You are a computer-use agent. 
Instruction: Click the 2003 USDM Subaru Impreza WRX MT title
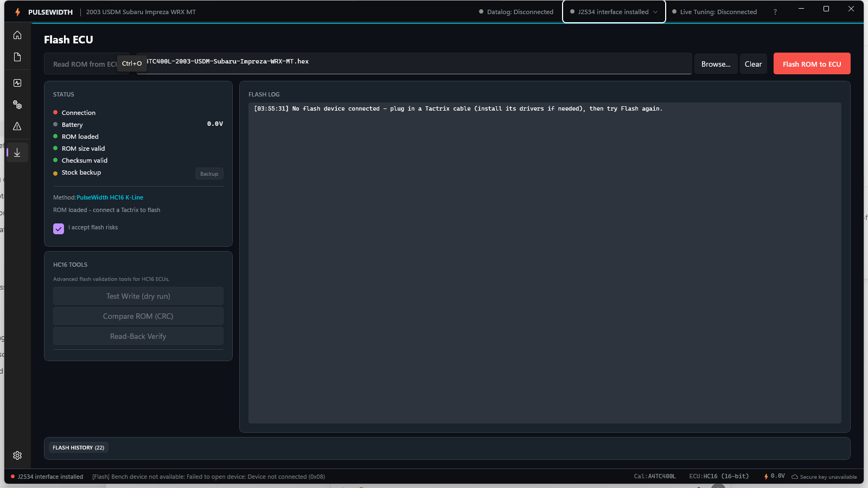coord(141,12)
